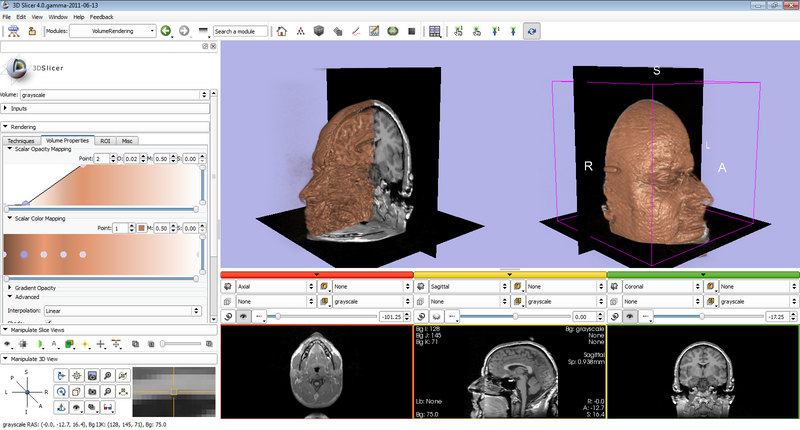Open the Coronal orientation dropdown
This screenshot has height=430, width=800.
(x=662, y=287)
